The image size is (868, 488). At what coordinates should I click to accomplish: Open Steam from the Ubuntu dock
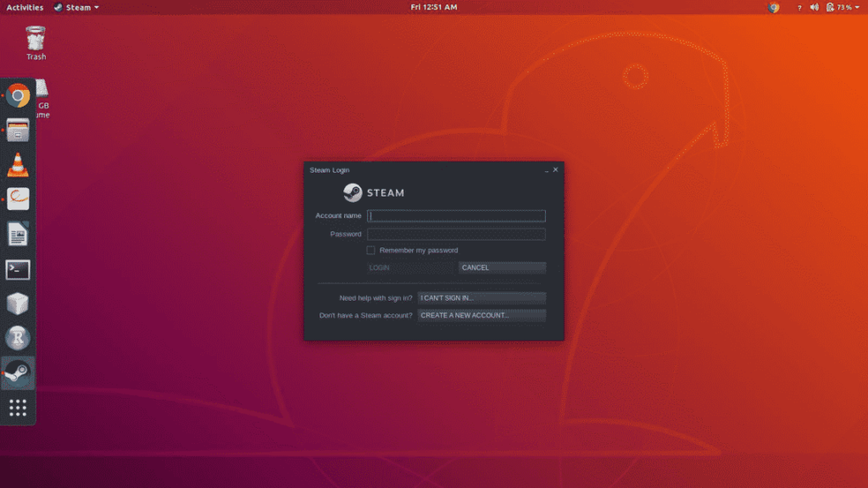click(x=17, y=372)
